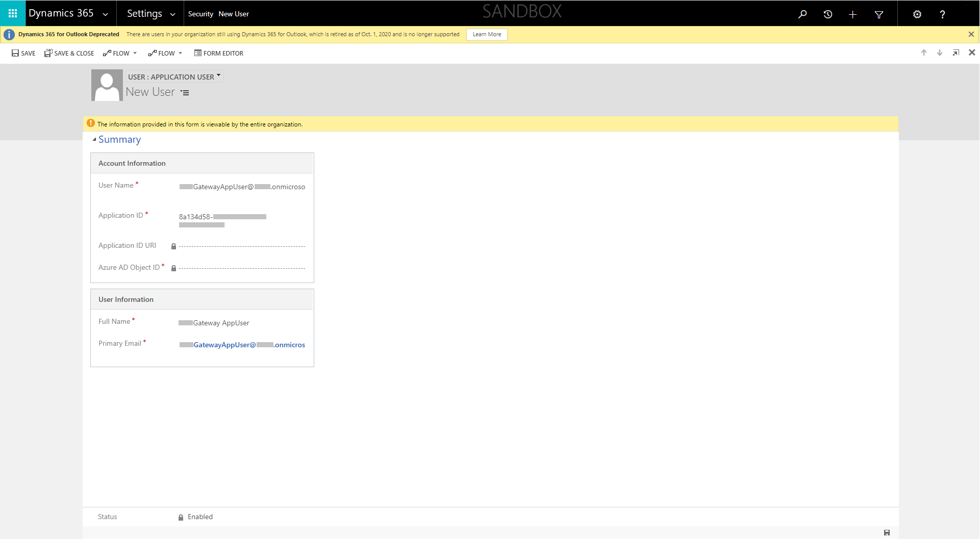Save record using bottom-right disk icon

coord(887,532)
